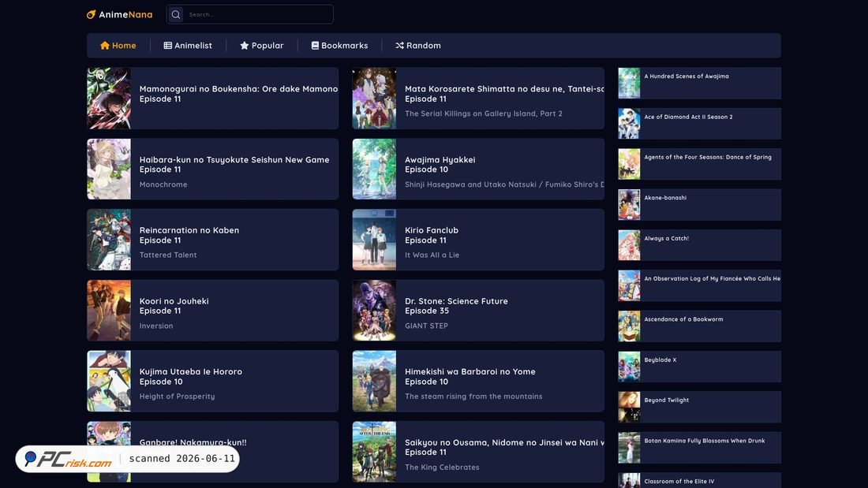
Task: Open Classroom of the Elite IV entry
Action: (700, 480)
